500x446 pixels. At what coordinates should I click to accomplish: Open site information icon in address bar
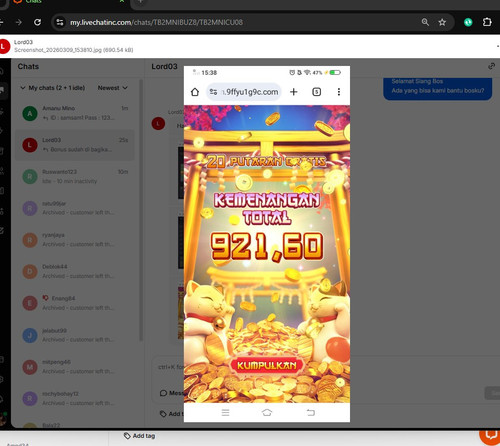point(60,22)
